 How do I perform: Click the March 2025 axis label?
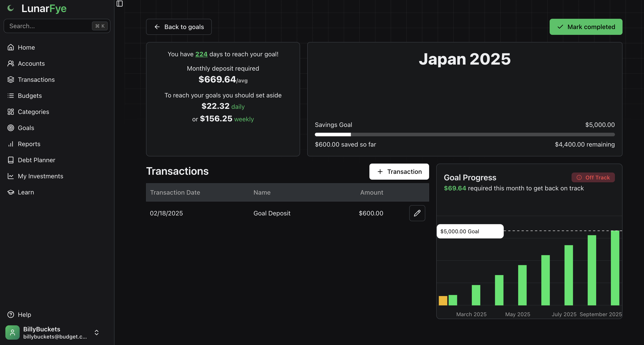point(471,314)
